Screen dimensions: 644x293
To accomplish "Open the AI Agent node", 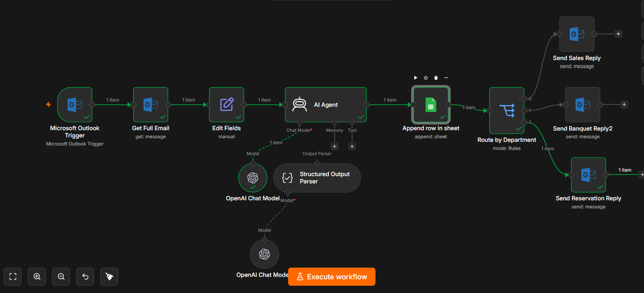I will point(326,105).
